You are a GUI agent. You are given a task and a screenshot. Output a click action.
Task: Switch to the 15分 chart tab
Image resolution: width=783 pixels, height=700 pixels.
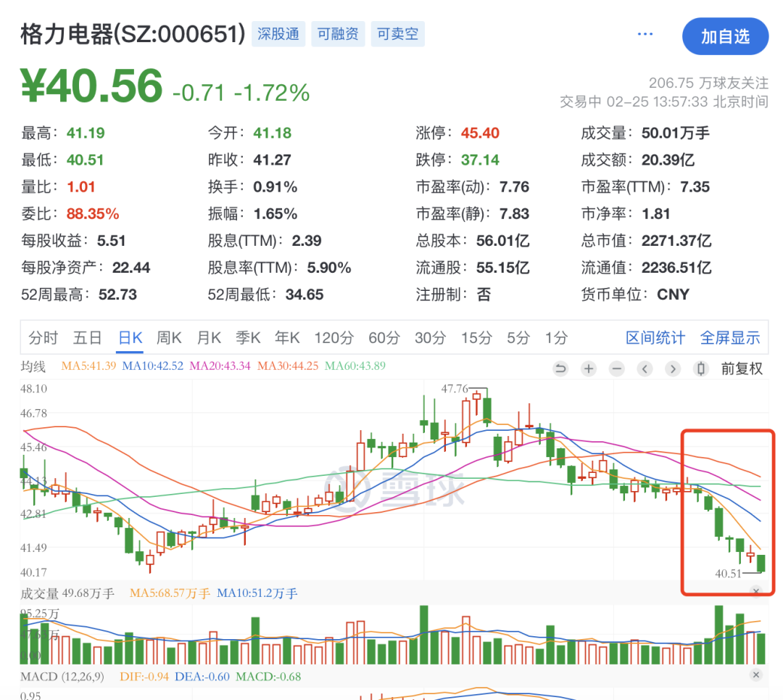pyautogui.click(x=476, y=338)
